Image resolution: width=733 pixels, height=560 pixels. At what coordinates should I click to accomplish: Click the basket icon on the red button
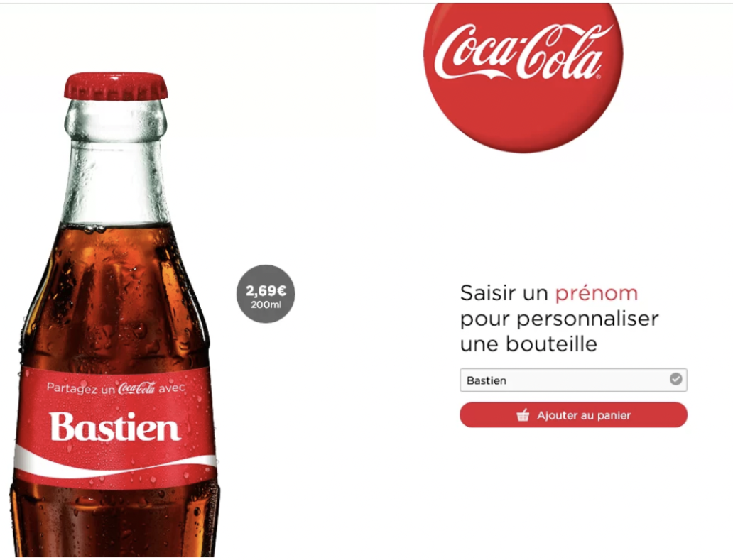coord(523,415)
